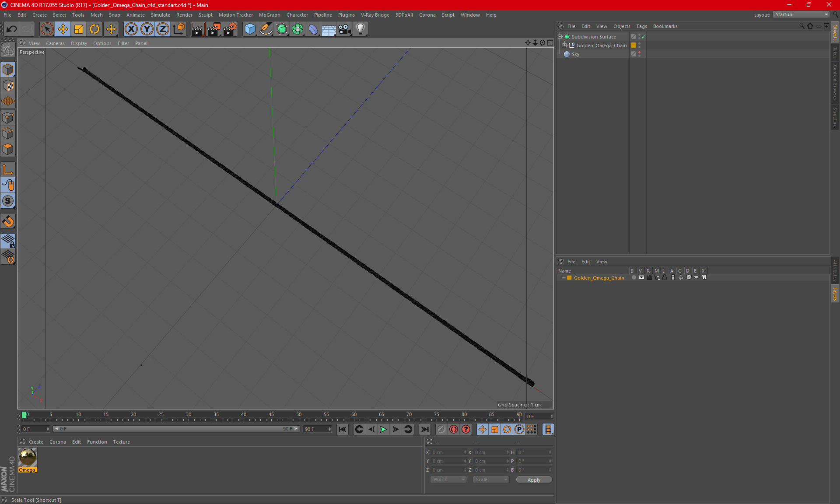This screenshot has height=504, width=840.
Task: Click the Object Manager search magnifier icon
Action: 802,26
